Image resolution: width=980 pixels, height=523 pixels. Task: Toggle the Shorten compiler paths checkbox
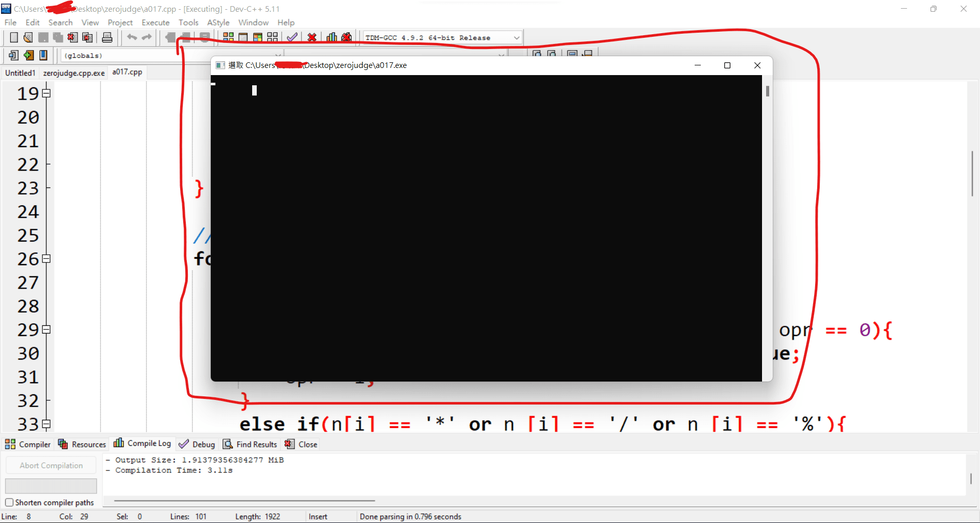click(x=10, y=502)
